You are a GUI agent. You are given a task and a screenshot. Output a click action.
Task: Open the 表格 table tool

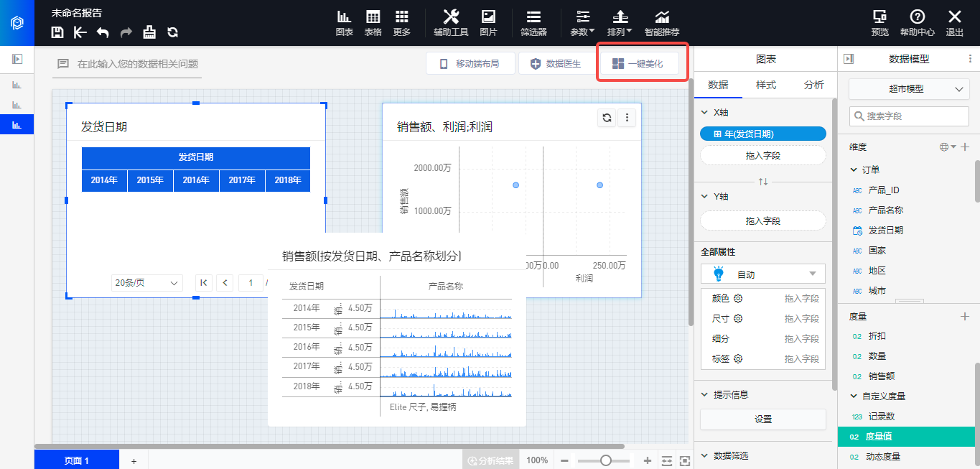(x=373, y=23)
